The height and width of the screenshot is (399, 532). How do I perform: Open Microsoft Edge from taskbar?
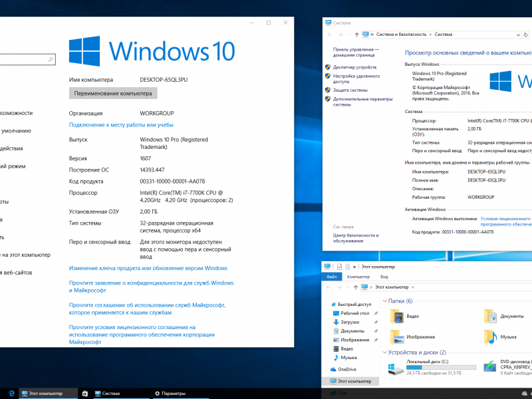click(11, 393)
